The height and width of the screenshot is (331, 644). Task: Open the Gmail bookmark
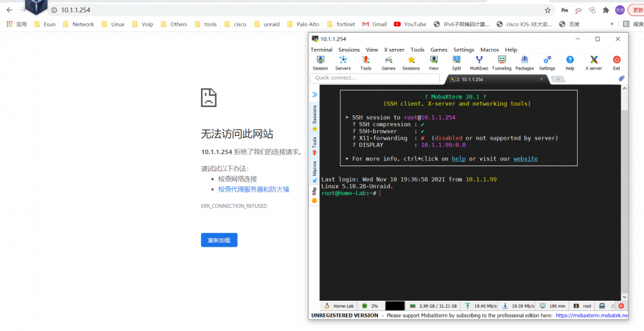pos(375,24)
